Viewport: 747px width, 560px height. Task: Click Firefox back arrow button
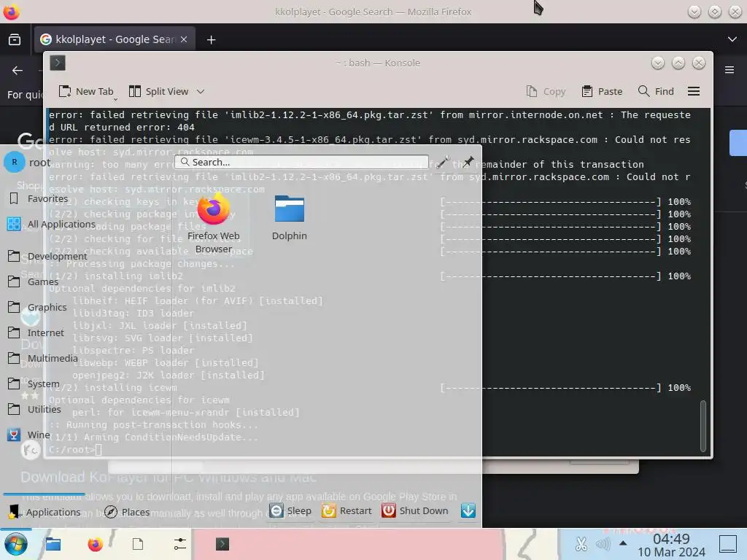(x=18, y=71)
